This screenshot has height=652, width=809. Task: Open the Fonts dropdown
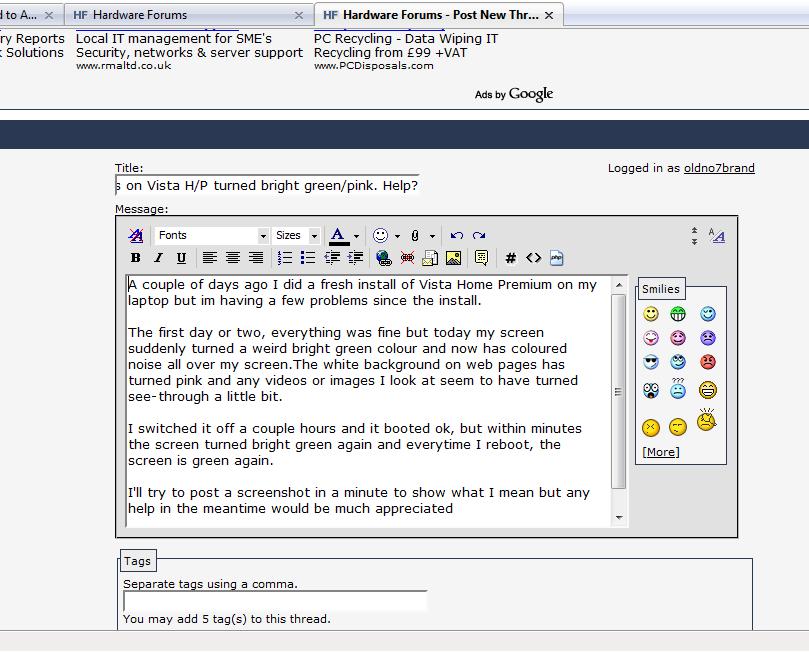[x=212, y=236]
